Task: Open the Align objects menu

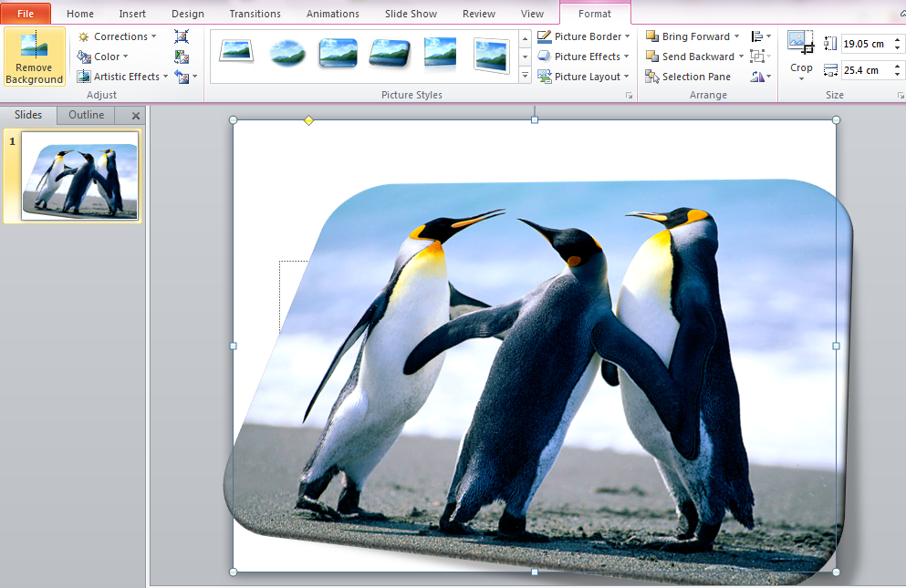Action: [x=759, y=36]
